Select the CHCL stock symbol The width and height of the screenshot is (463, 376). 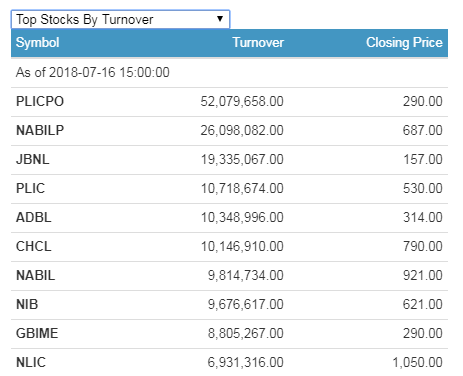click(x=34, y=246)
